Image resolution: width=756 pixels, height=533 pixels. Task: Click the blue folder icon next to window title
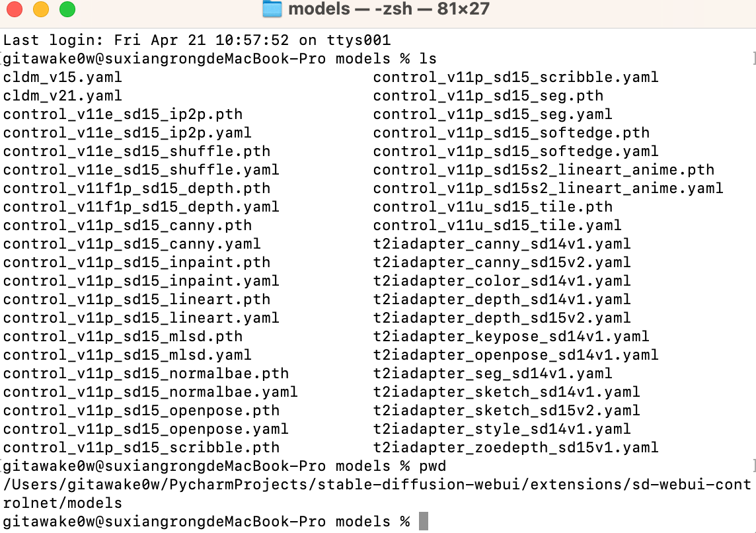point(271,9)
